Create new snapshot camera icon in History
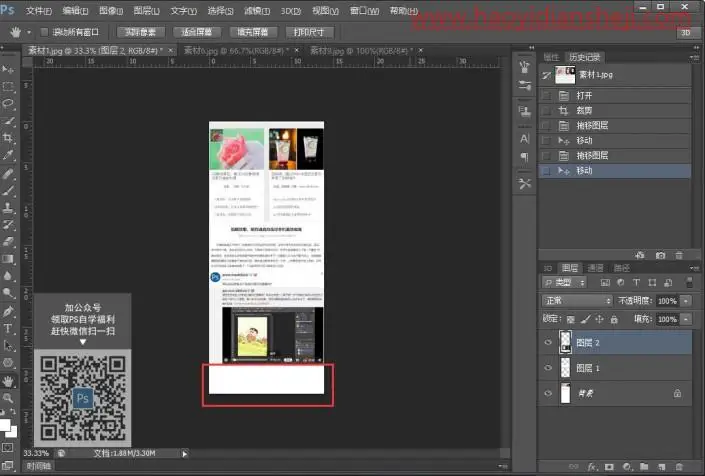The image size is (705, 476). [x=660, y=255]
